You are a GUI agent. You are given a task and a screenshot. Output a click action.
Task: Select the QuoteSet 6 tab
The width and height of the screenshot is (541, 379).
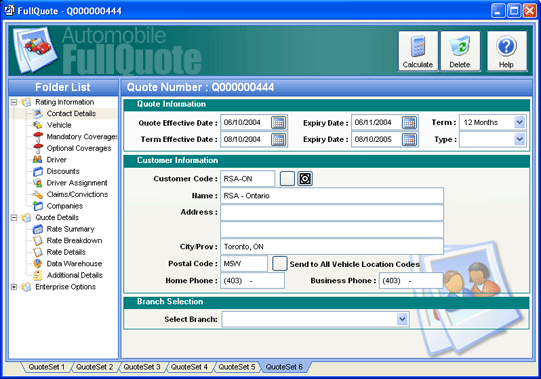pyautogui.click(x=284, y=367)
